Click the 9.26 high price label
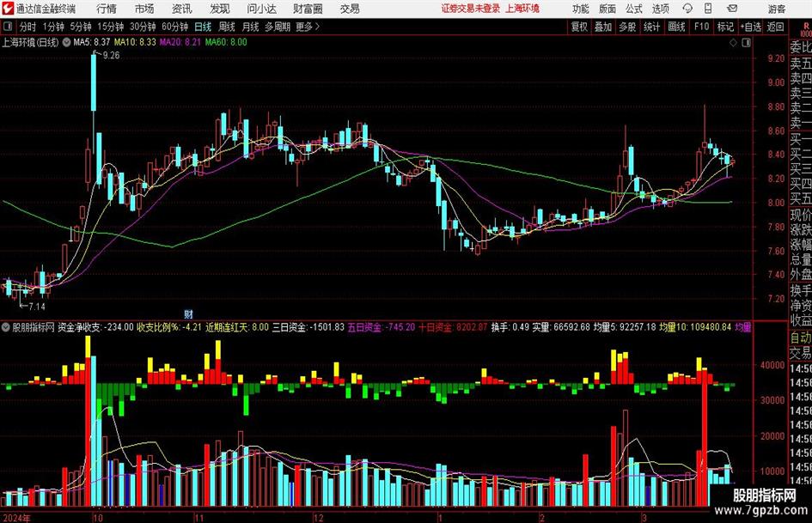 (112, 56)
